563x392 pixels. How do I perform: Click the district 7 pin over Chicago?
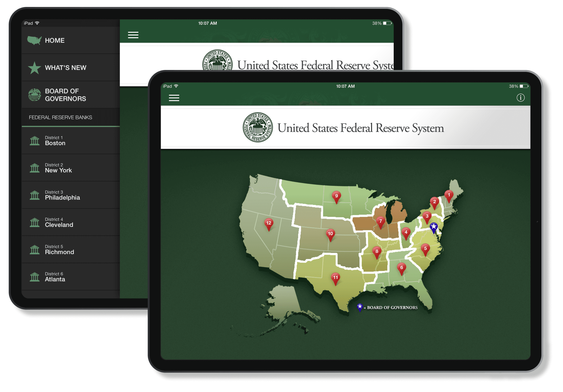coord(381,221)
